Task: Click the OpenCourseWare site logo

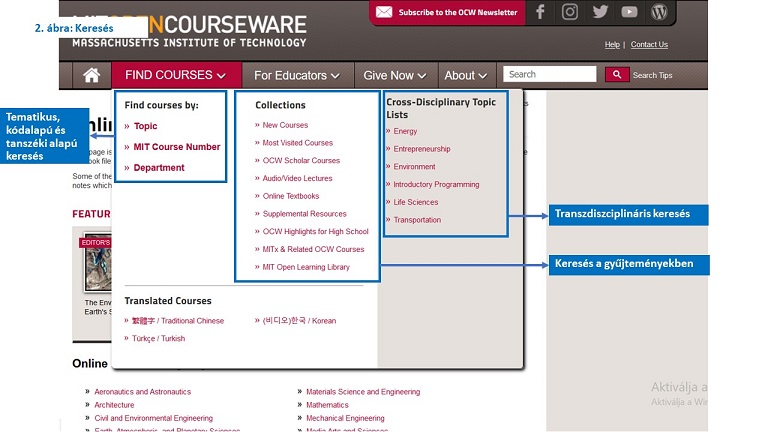Action: [189, 30]
